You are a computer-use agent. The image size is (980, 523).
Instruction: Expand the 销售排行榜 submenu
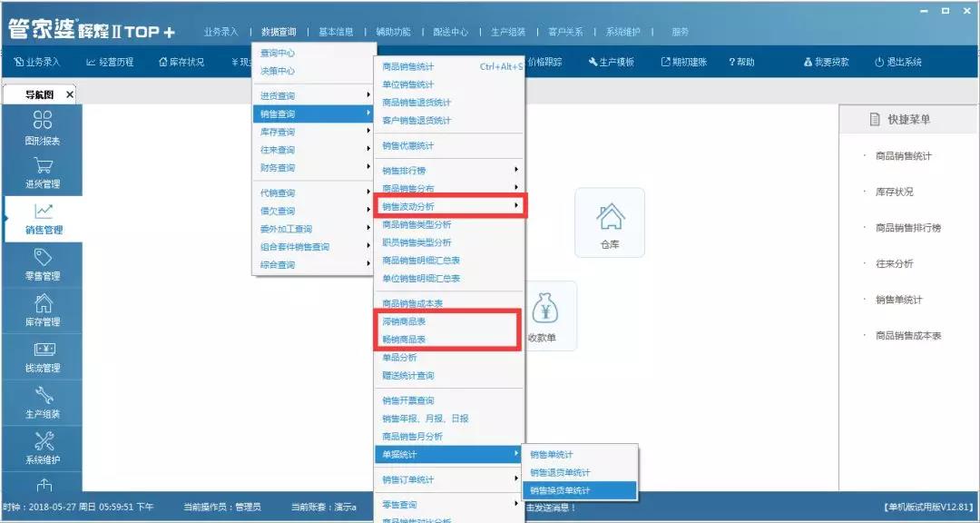coord(449,170)
